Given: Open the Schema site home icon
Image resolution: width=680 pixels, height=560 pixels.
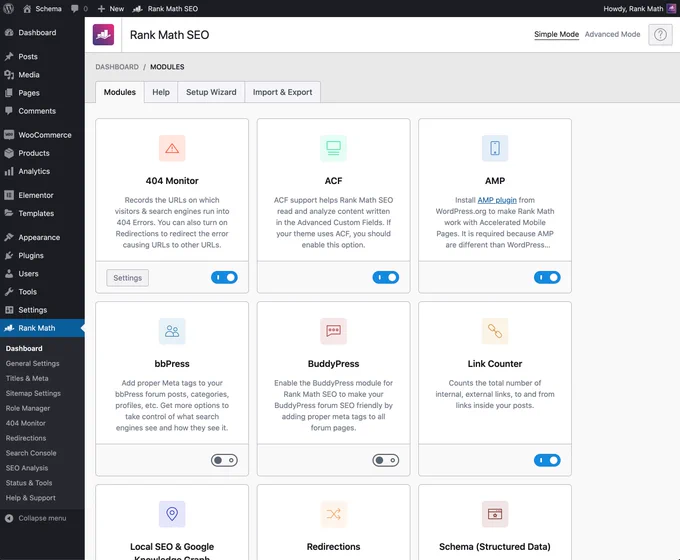Looking at the screenshot, I should point(27,8).
